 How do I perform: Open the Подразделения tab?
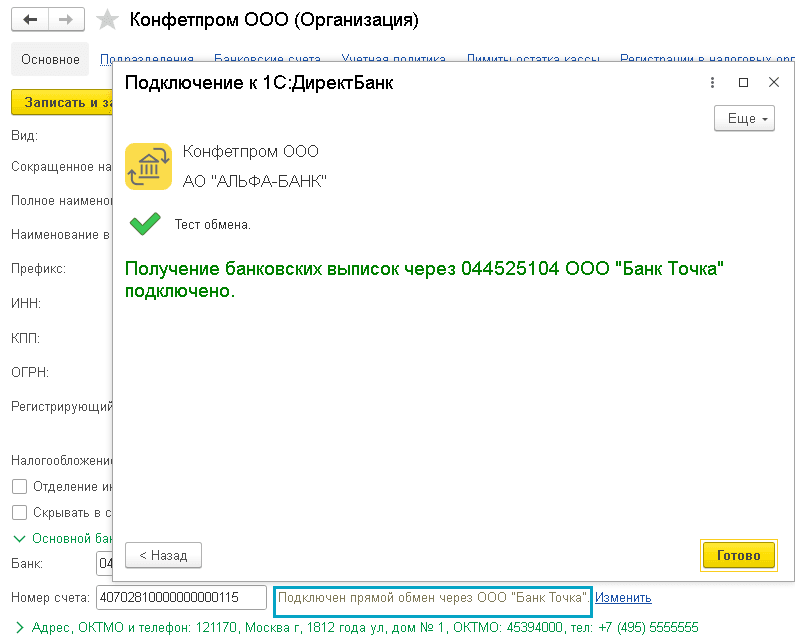pyautogui.click(x=147, y=58)
